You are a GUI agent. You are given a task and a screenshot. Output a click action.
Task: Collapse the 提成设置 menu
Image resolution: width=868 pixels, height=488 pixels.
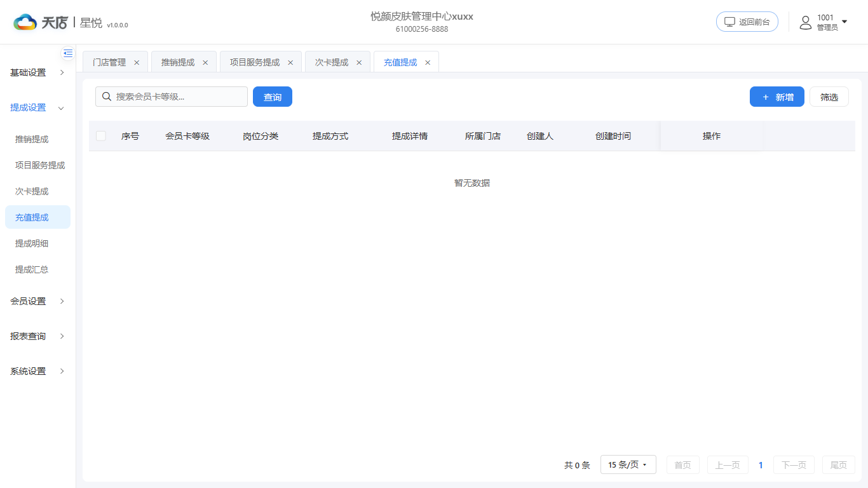[x=37, y=107]
